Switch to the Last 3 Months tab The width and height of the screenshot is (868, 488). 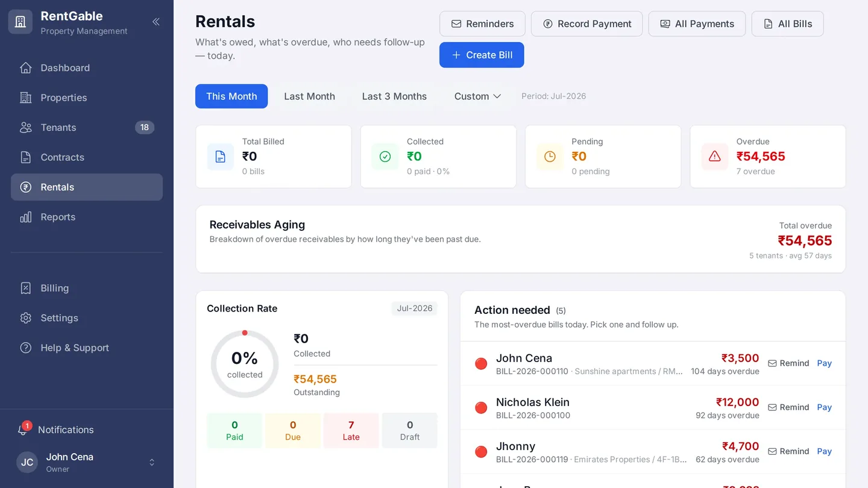pos(394,96)
